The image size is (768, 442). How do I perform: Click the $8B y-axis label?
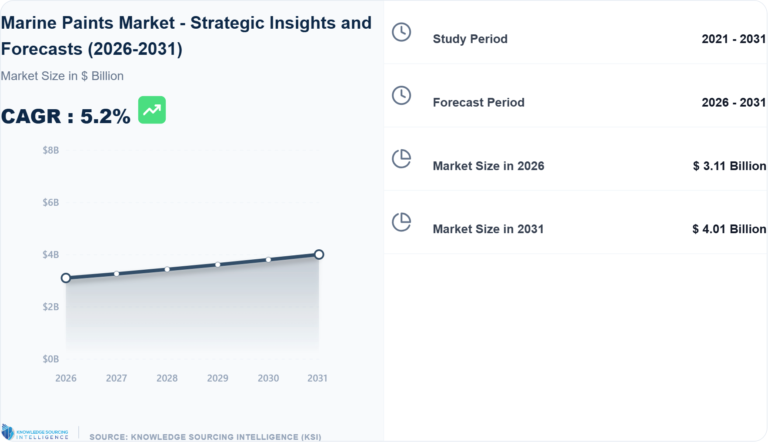pyautogui.click(x=50, y=150)
